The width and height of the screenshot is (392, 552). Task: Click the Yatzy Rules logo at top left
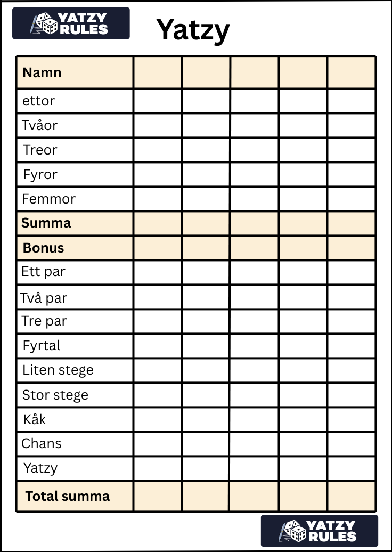(x=71, y=23)
